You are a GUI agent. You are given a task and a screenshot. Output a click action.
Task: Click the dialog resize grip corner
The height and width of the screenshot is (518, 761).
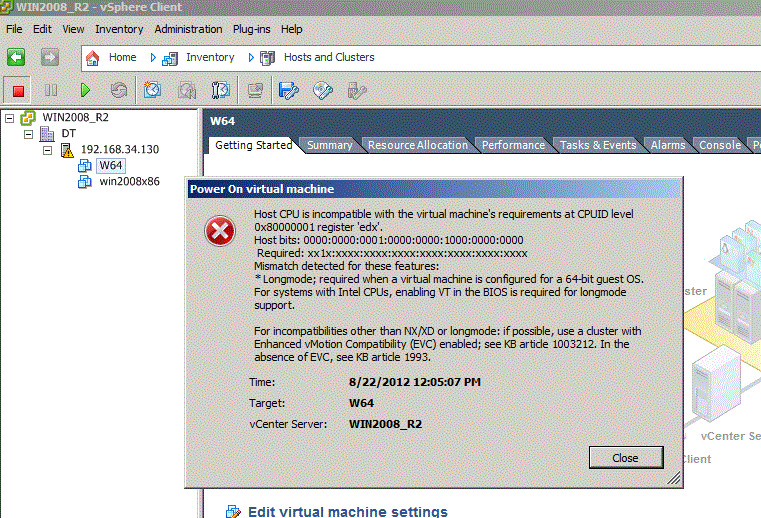tap(674, 478)
